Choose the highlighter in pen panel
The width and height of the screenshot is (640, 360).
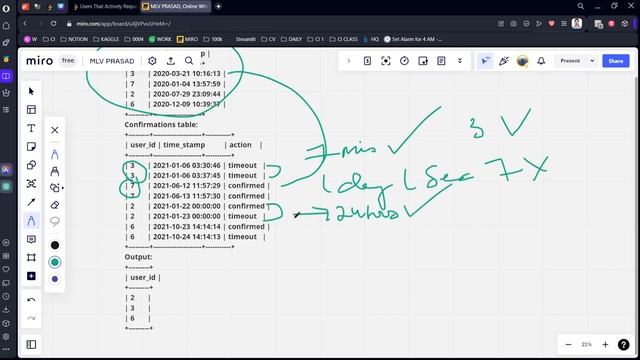pos(55,171)
